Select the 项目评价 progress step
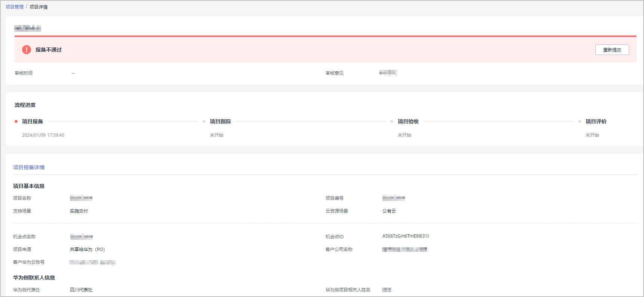 tap(596, 121)
